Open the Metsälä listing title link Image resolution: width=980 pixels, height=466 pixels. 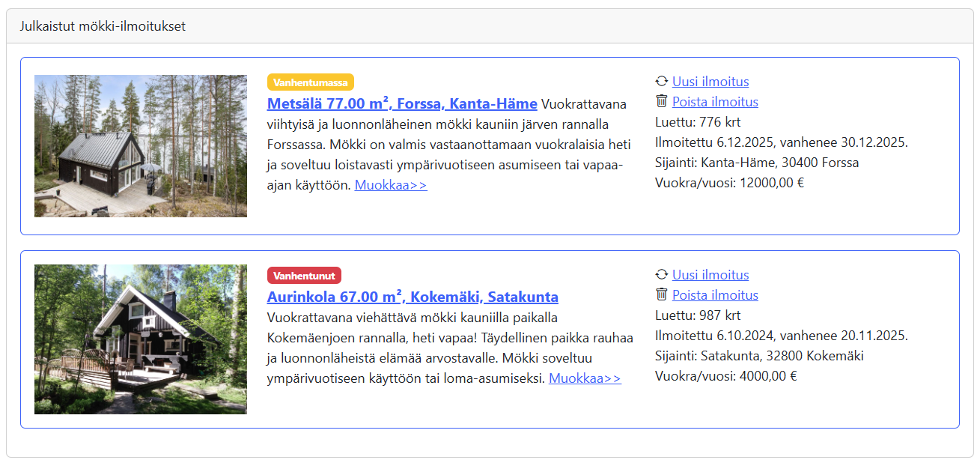[x=401, y=105]
